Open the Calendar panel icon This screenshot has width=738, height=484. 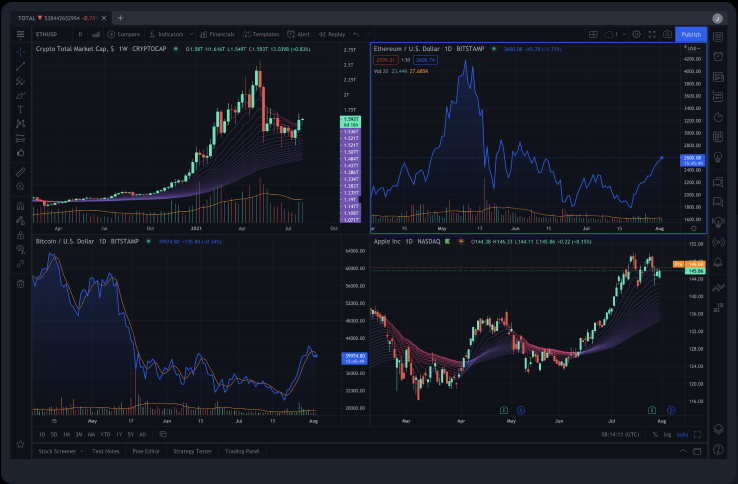[718, 137]
